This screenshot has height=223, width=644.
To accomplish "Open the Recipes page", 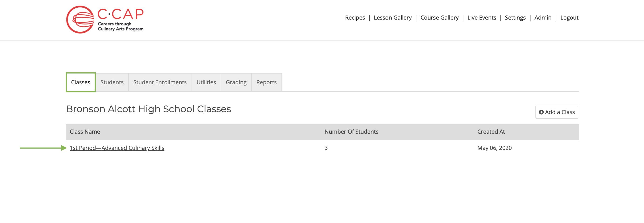I will pos(355,18).
